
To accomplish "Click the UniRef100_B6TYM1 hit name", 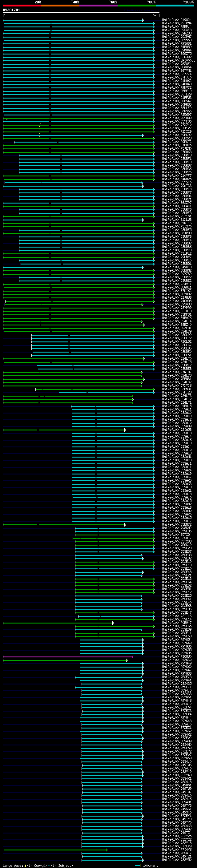I will pyautogui.click(x=177, y=71).
